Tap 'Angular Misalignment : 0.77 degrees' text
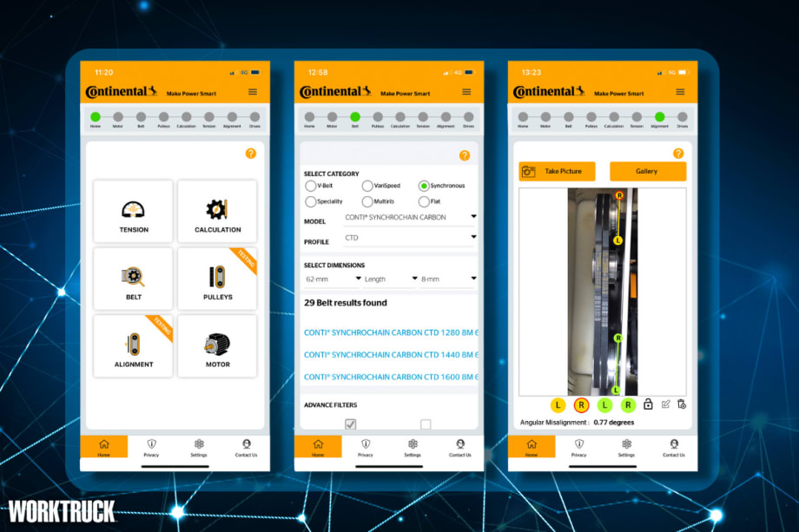Image resolution: width=799 pixels, height=532 pixels. pyautogui.click(x=577, y=423)
